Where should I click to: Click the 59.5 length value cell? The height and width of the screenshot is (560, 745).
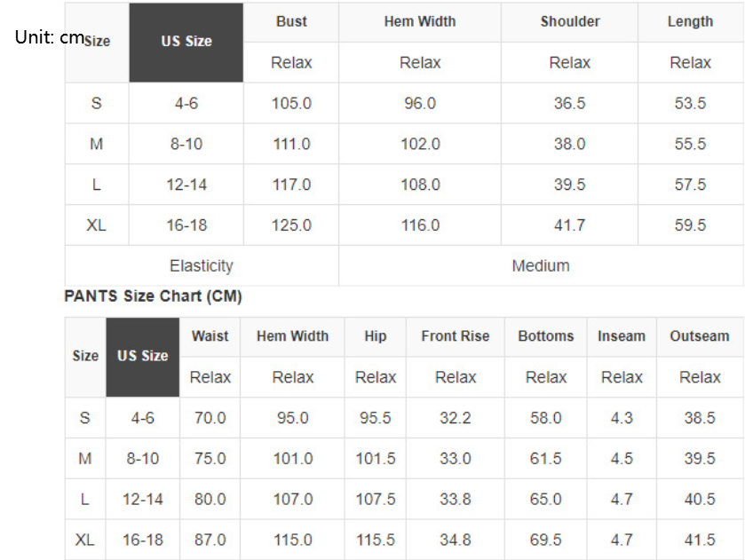click(690, 225)
